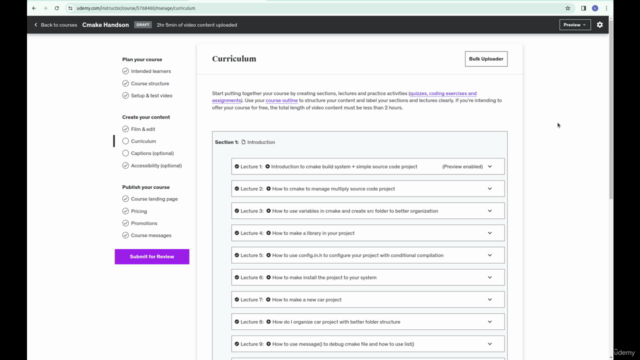This screenshot has width=640, height=360.
Task: Click the video icon on Lecture 5
Action: (269, 255)
